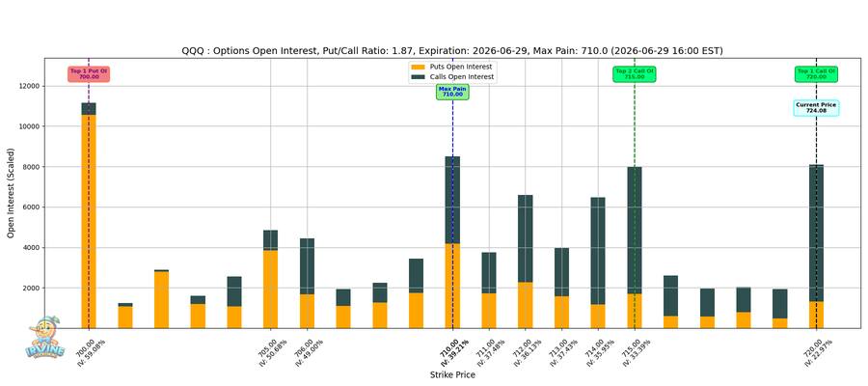Click the red 'Top 1 Put OI 700.00' annotation box

89,74
